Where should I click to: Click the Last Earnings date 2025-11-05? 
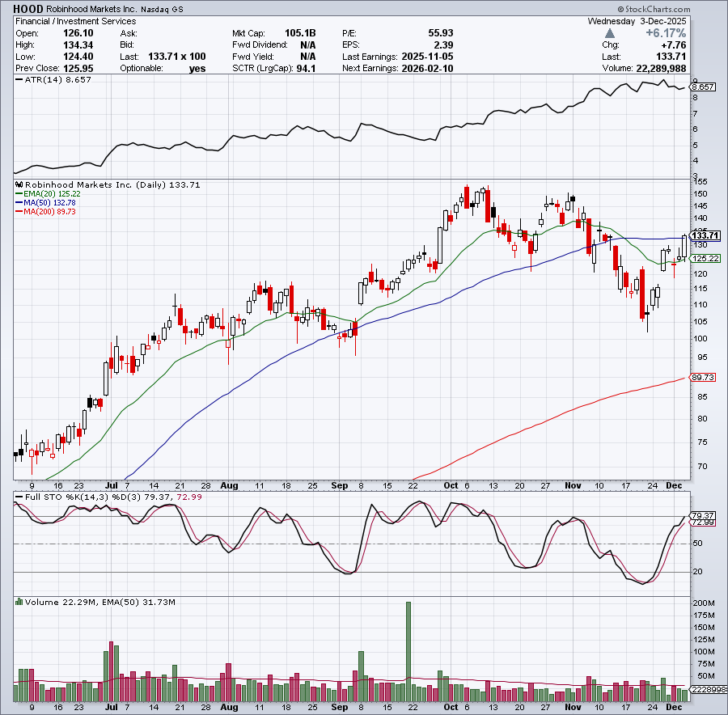[x=427, y=57]
